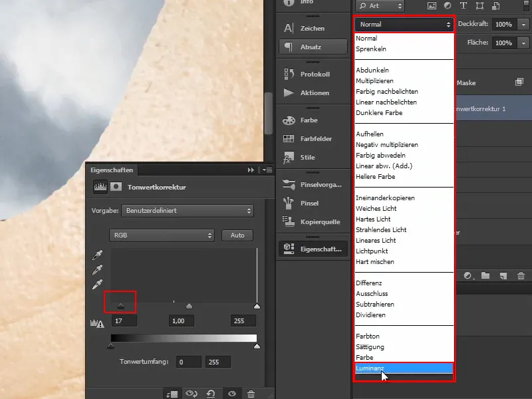The height and width of the screenshot is (399, 532).
Task: Collapse the Eigenschaften panel with double arrows
Action: coord(251,170)
